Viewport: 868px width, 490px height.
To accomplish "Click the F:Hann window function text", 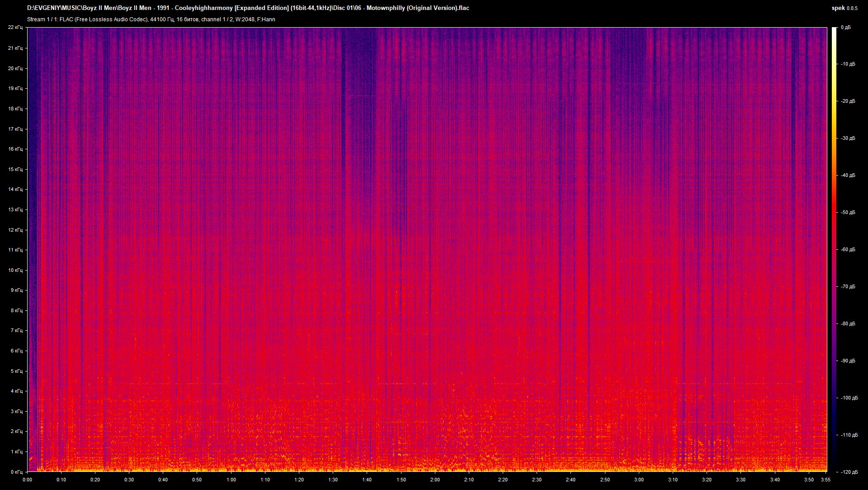I will click(x=267, y=19).
